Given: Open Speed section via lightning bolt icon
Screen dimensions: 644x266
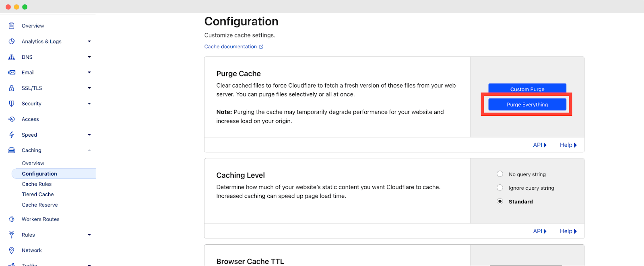Looking at the screenshot, I should click(12, 135).
